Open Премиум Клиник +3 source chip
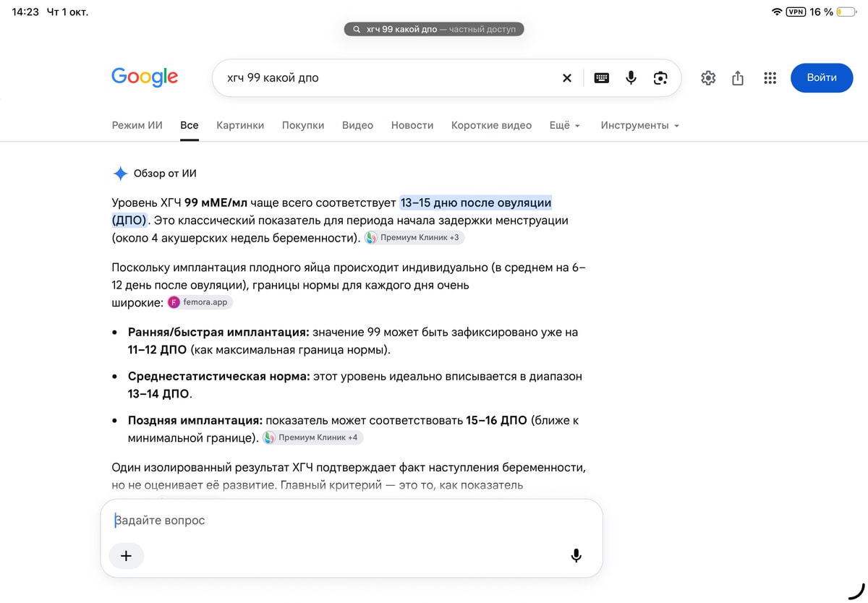 tap(414, 237)
